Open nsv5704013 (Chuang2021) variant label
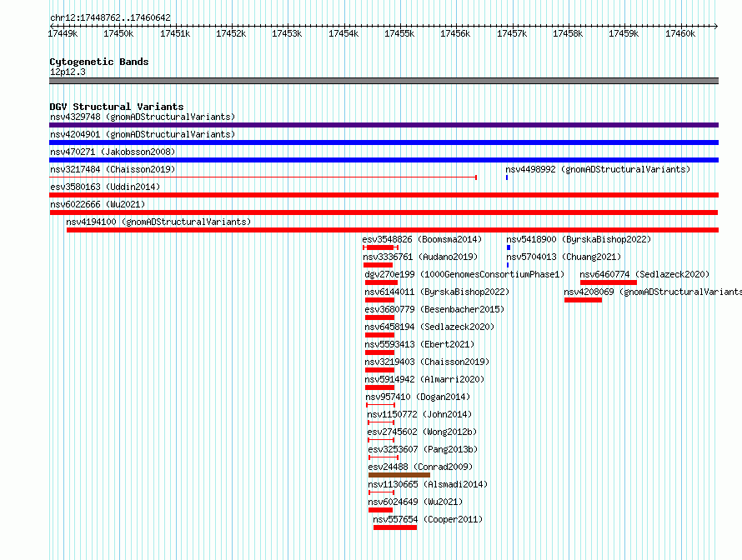This screenshot has height=560, width=742. (x=564, y=257)
